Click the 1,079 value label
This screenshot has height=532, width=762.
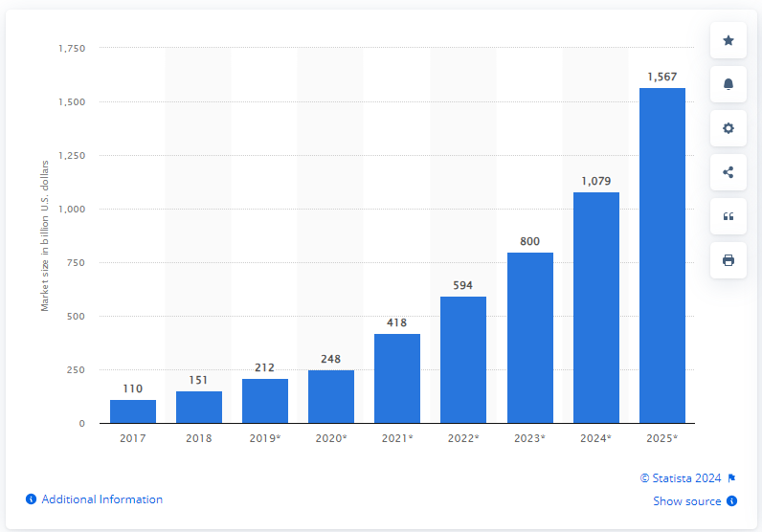coord(596,181)
